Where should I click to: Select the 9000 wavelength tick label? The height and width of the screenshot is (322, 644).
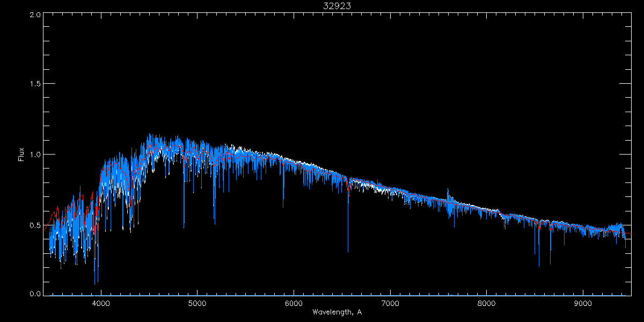point(583,303)
